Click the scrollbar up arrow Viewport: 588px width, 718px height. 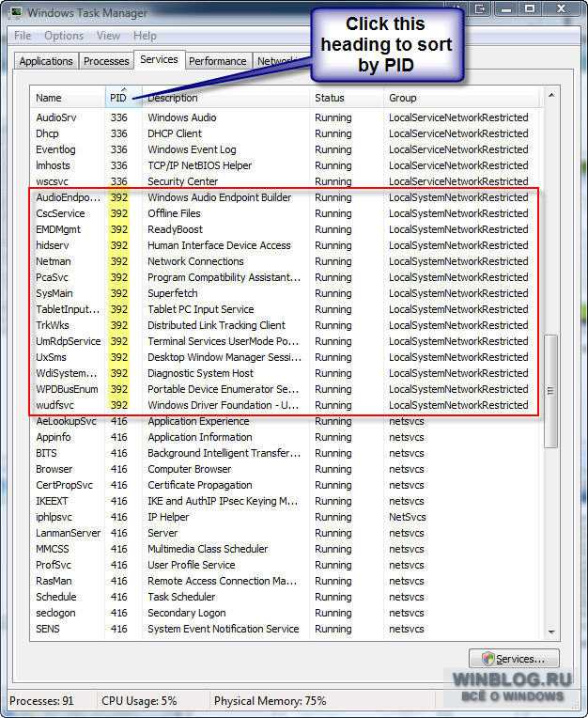(x=551, y=95)
